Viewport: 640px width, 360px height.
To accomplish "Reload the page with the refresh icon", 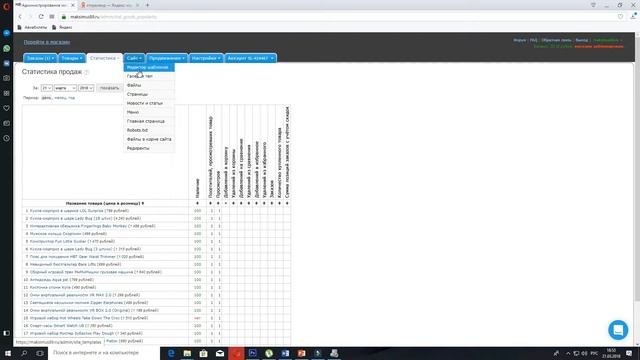I will (x=41, y=17).
